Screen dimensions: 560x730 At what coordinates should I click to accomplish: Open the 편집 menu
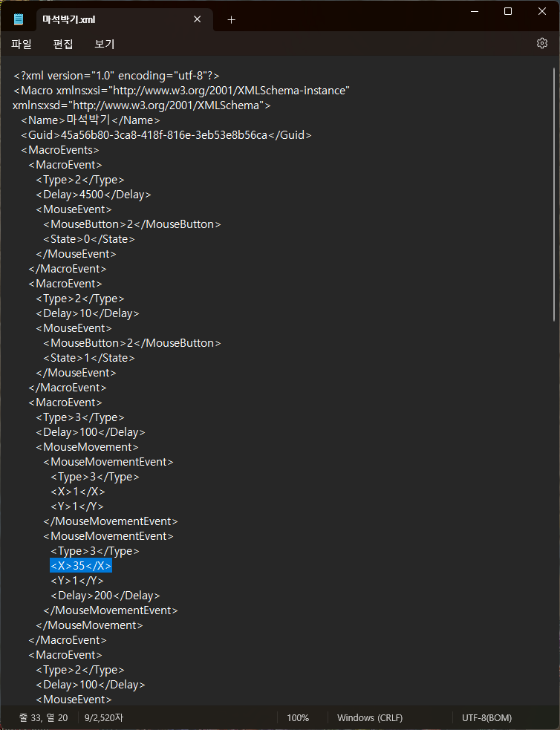pyautogui.click(x=63, y=44)
